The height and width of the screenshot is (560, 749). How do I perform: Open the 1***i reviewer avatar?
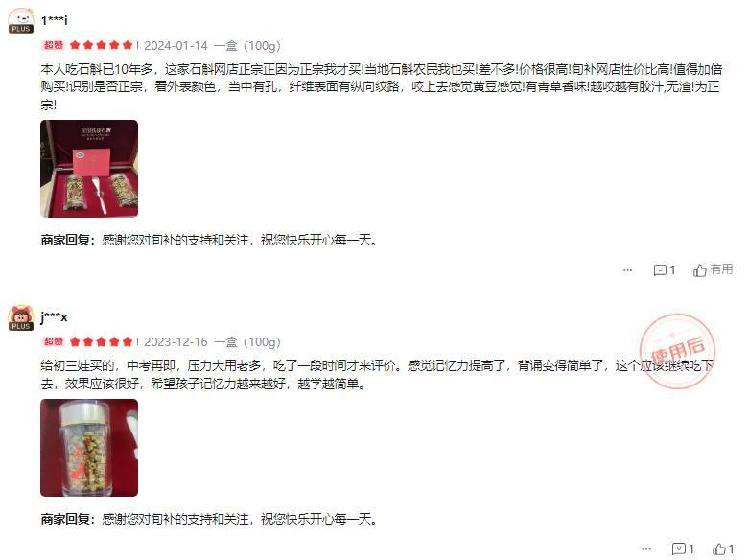point(20,20)
